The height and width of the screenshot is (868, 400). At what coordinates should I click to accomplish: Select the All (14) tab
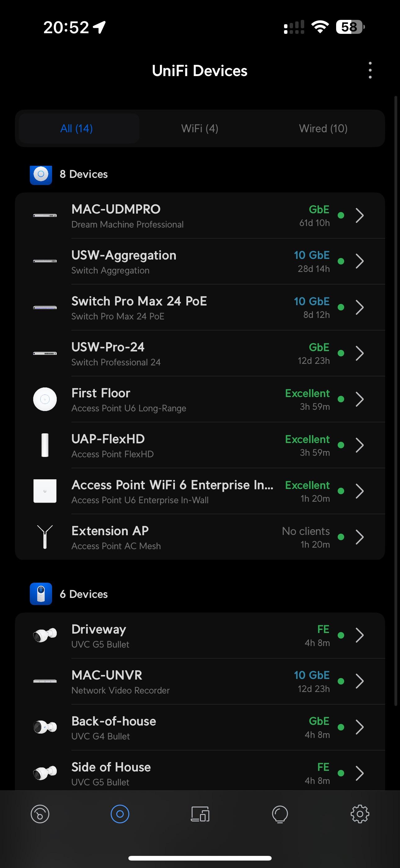pyautogui.click(x=77, y=129)
